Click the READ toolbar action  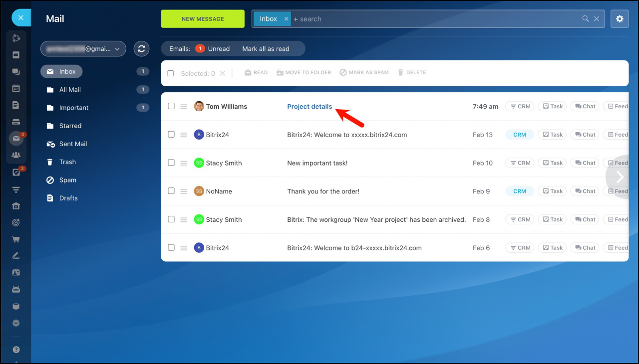[x=256, y=73]
